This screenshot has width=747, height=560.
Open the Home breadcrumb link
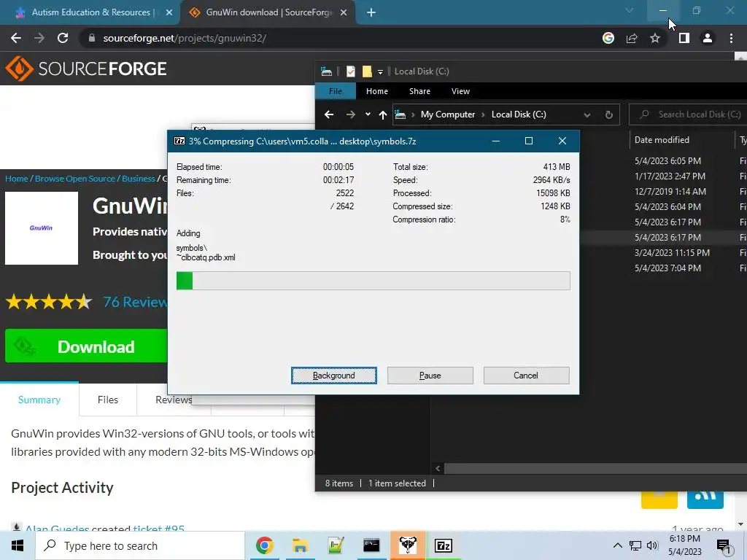coord(17,179)
